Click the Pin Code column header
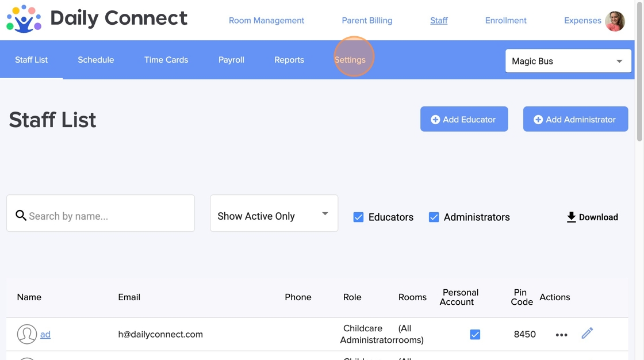 (522, 297)
